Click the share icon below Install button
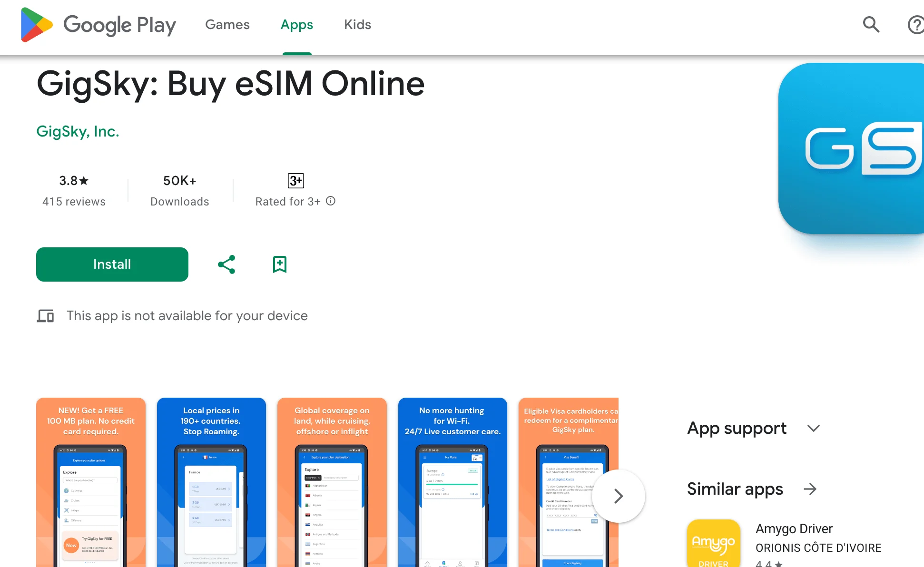The height and width of the screenshot is (567, 924). coord(226,264)
